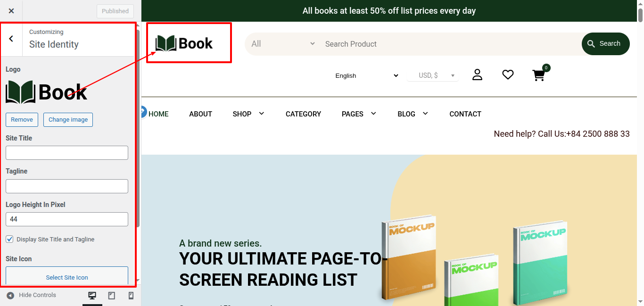The width and height of the screenshot is (644, 306).
Task: Switch to mobile preview icon
Action: click(x=131, y=296)
